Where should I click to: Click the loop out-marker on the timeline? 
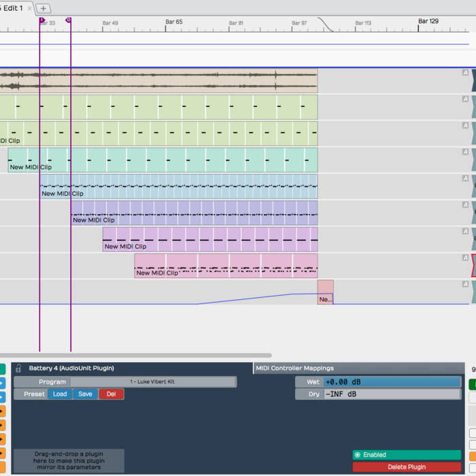coord(68,20)
